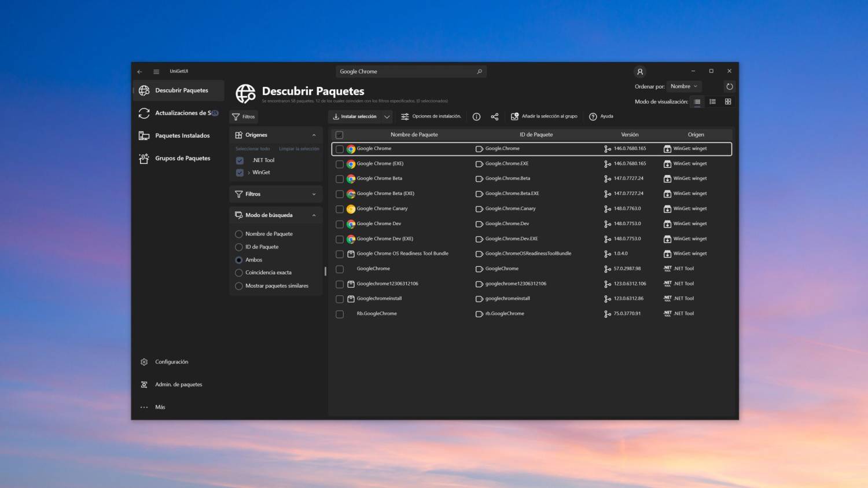Check the Google Chrome Canary package checkbox
Screen dimensions: 868x488
pyautogui.click(x=340, y=209)
